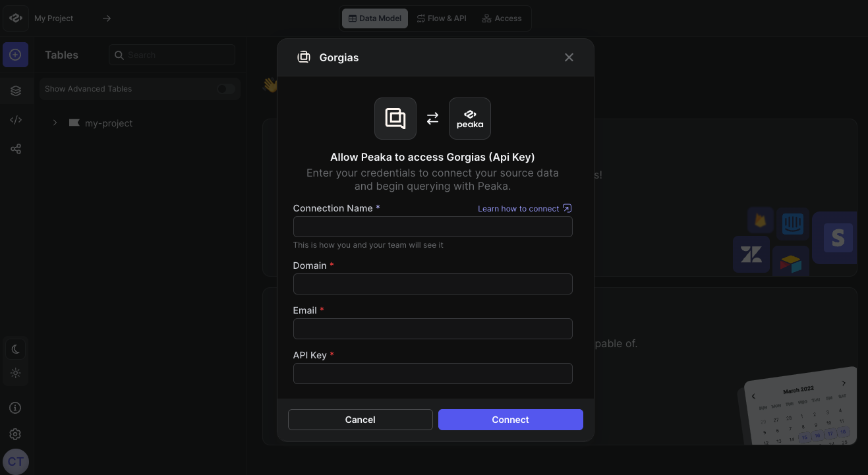
Task: Click the Gorgias title in dialog header
Action: pos(339,57)
